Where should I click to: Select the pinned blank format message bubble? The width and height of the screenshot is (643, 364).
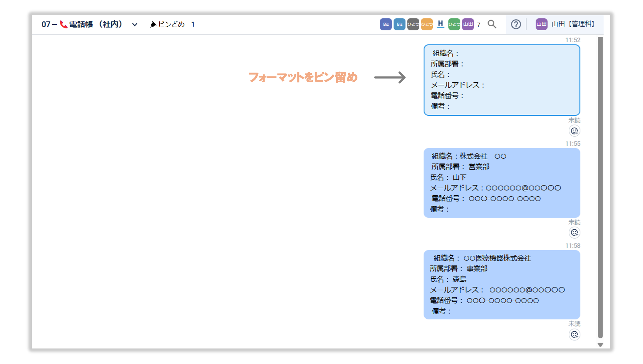[x=502, y=80]
